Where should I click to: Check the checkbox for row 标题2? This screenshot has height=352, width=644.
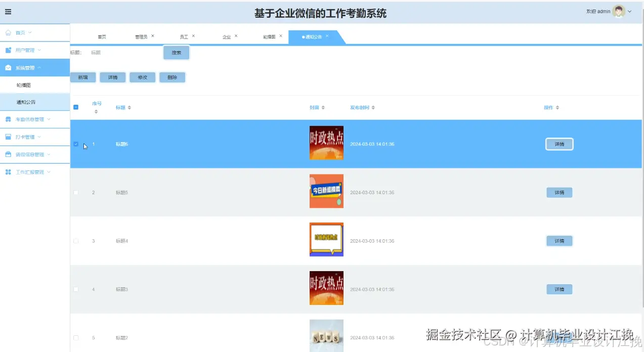tap(76, 338)
